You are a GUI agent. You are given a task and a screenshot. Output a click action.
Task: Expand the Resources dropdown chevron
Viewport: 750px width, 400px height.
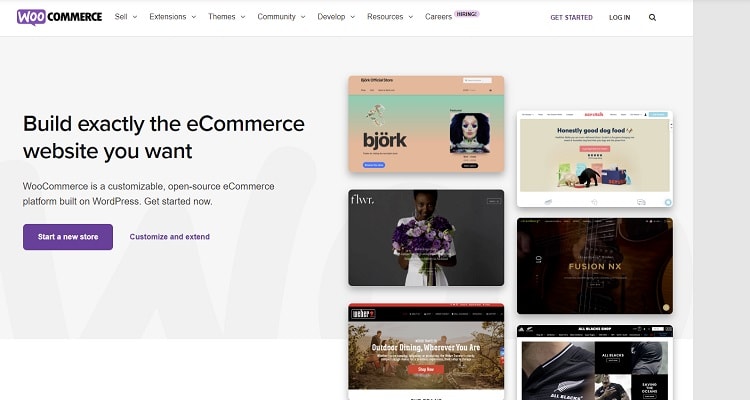(411, 17)
